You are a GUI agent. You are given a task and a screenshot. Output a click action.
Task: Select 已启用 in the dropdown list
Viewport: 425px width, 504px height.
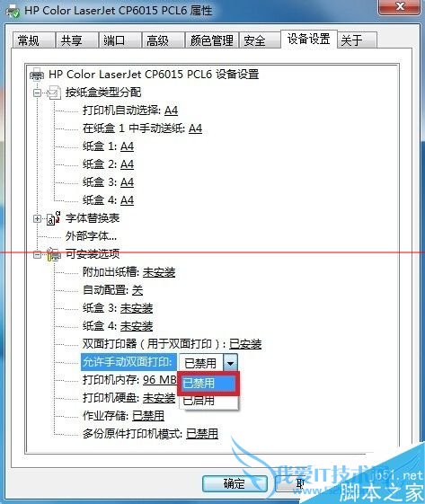click(x=208, y=401)
